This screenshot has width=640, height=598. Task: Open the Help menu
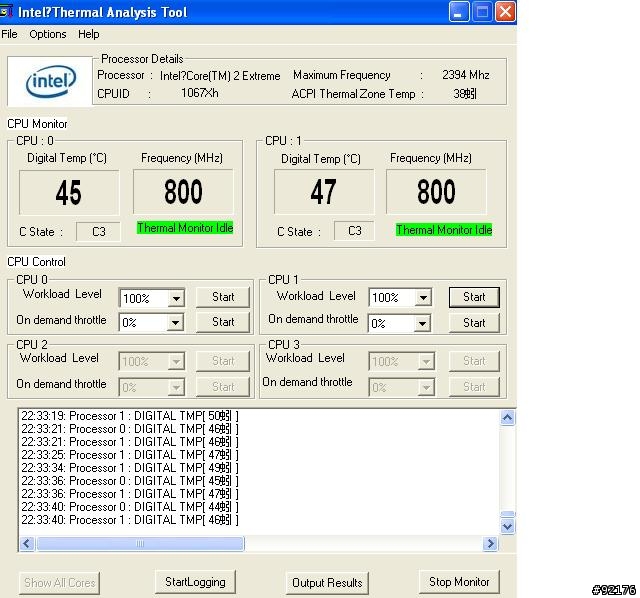[x=89, y=34]
